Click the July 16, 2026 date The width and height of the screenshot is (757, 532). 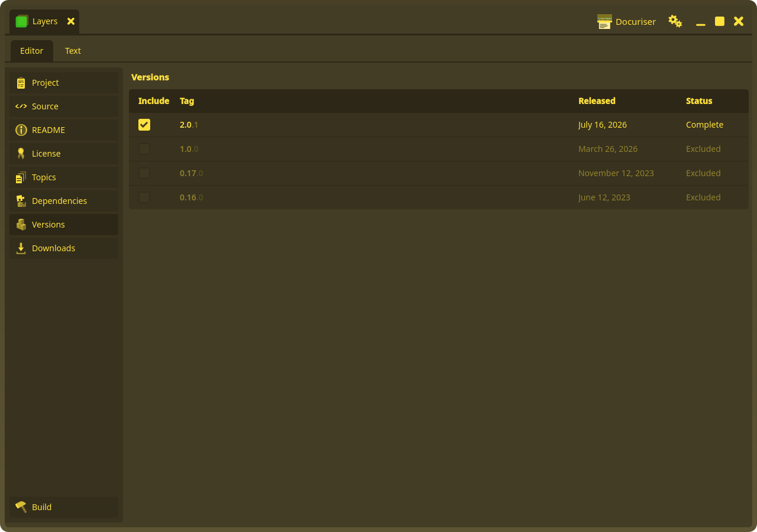point(603,125)
